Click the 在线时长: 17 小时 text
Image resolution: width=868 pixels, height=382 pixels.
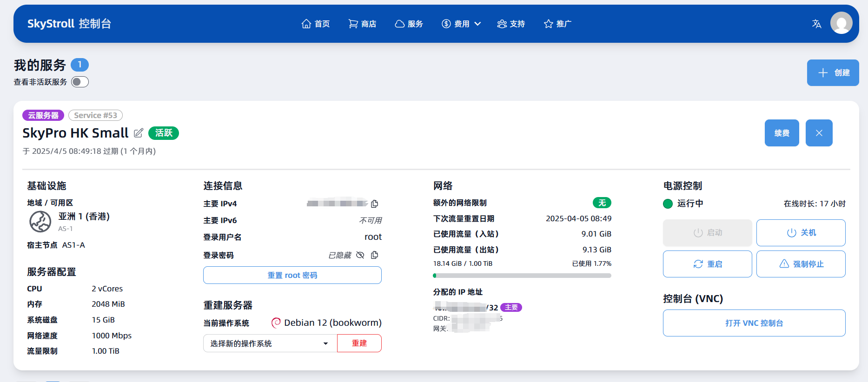click(815, 204)
